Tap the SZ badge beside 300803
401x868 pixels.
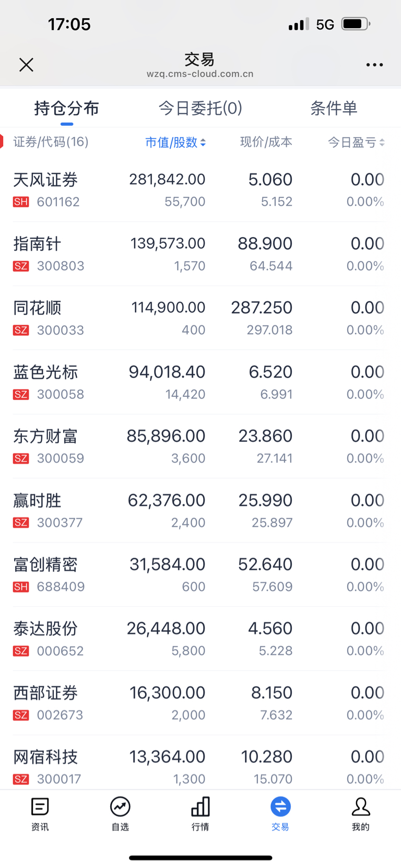pos(21,266)
